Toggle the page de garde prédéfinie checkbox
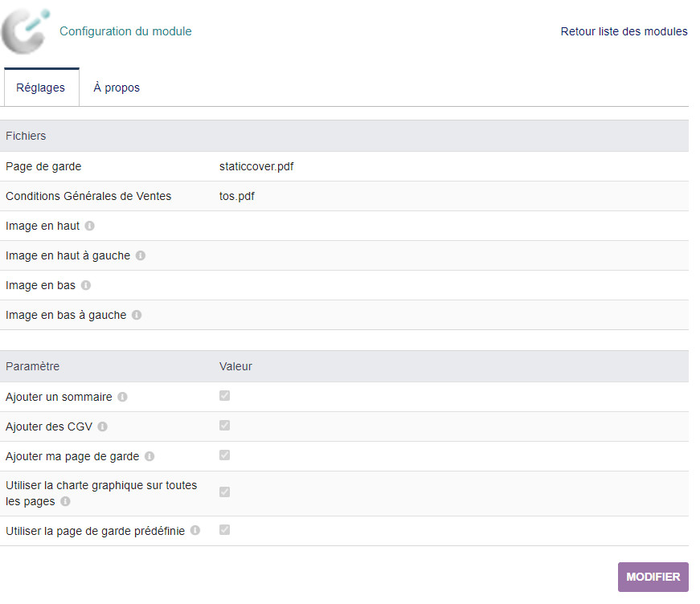This screenshot has width=700, height=604. (x=225, y=530)
